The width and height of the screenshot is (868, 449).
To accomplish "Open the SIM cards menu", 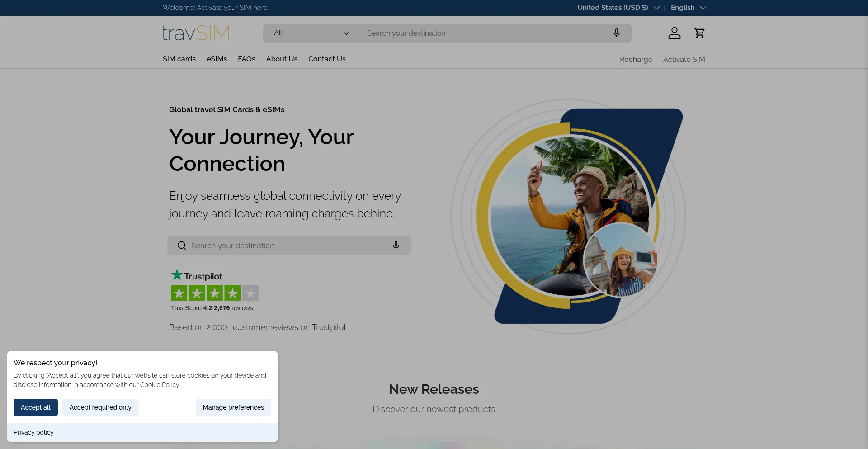I will [x=179, y=59].
